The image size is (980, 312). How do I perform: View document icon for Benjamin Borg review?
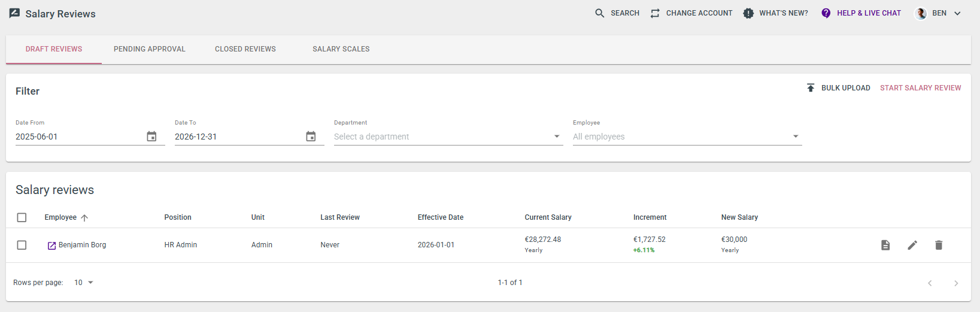pyautogui.click(x=885, y=245)
